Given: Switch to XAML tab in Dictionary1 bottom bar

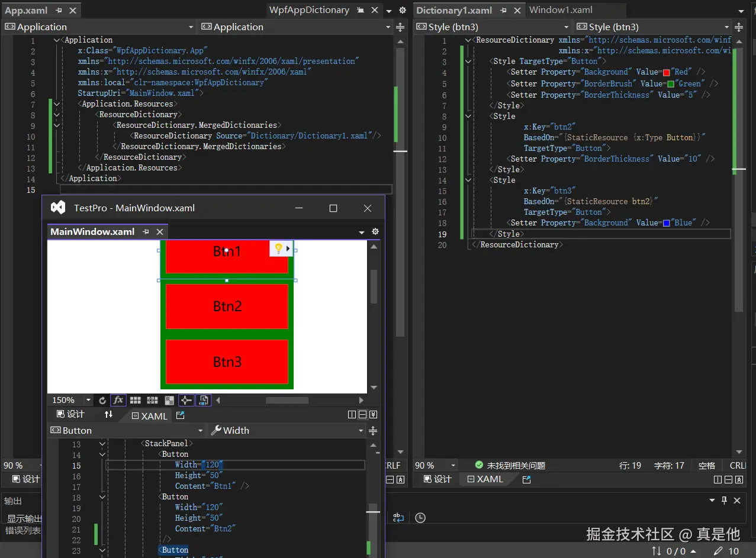Looking at the screenshot, I should pyautogui.click(x=485, y=479).
